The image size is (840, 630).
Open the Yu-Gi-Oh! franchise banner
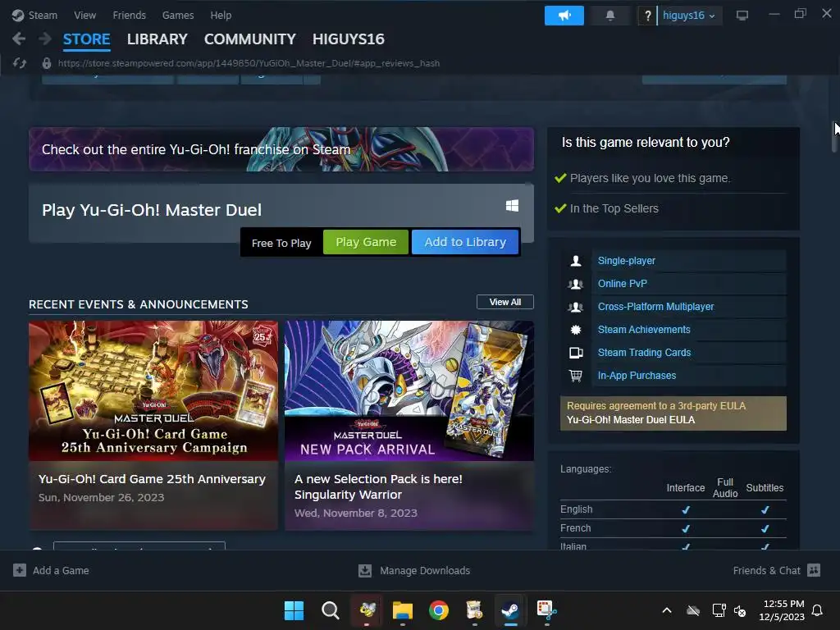click(281, 149)
